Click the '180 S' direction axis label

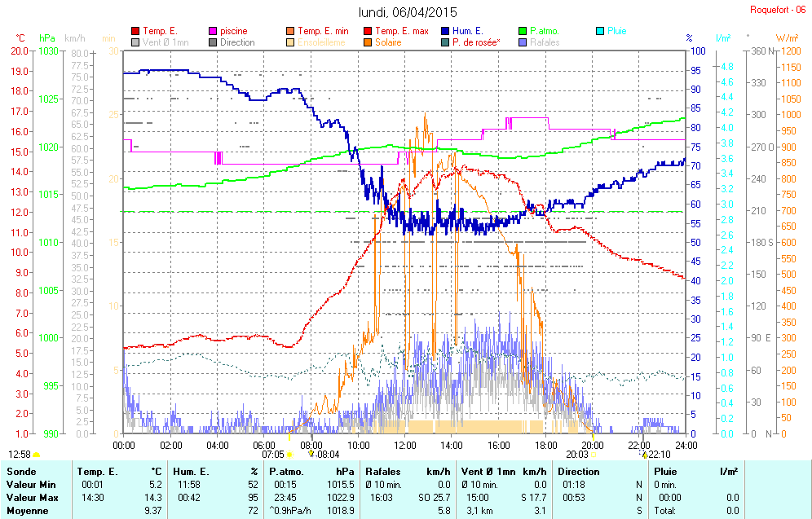pos(761,242)
